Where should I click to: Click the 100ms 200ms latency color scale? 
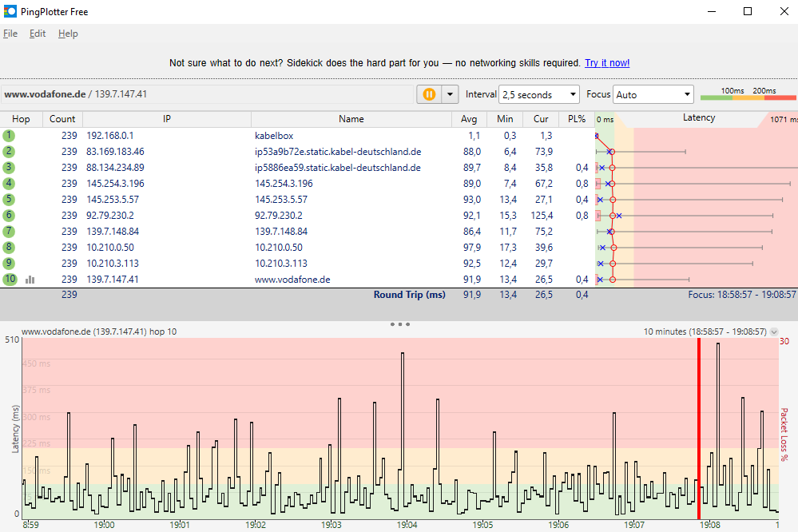(x=748, y=93)
